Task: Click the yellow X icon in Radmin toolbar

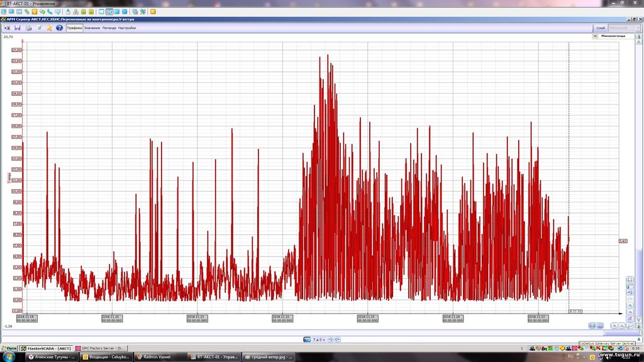Action: [153, 11]
